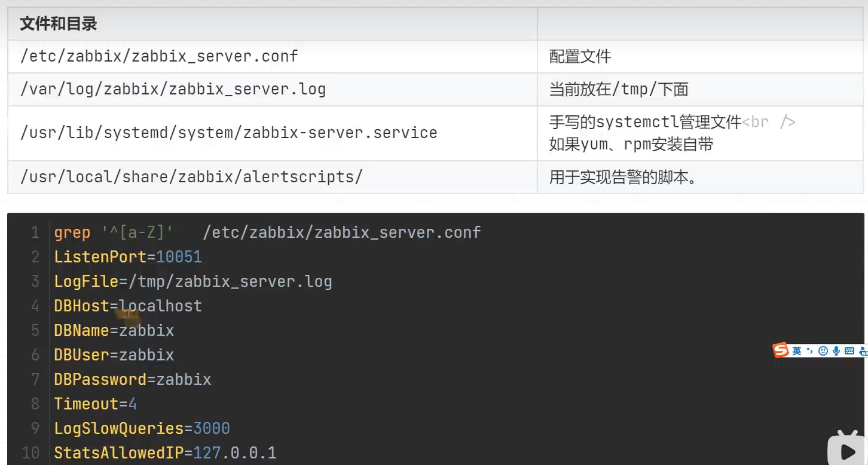Click the StatsAllowedIP=127.0.0.1 line

[165, 453]
